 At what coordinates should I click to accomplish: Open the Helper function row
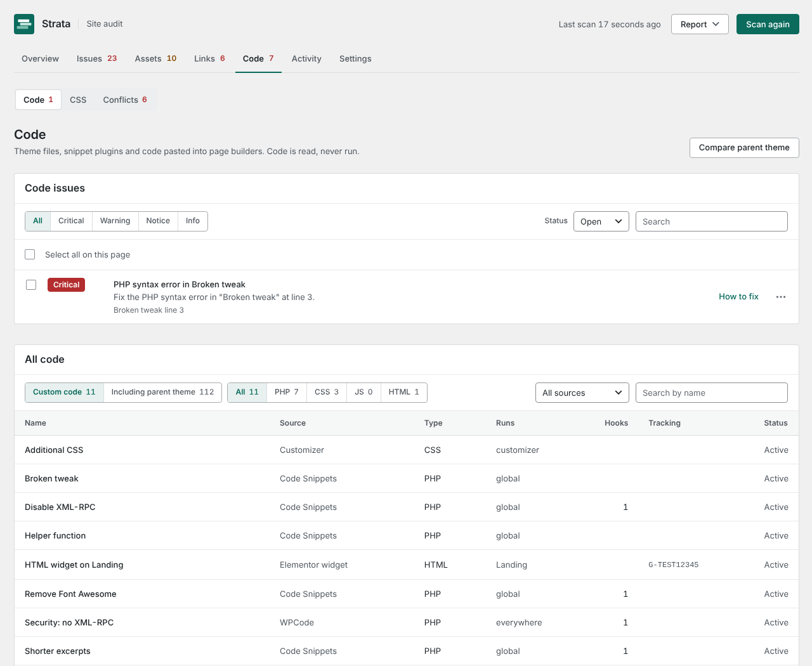pos(407,535)
